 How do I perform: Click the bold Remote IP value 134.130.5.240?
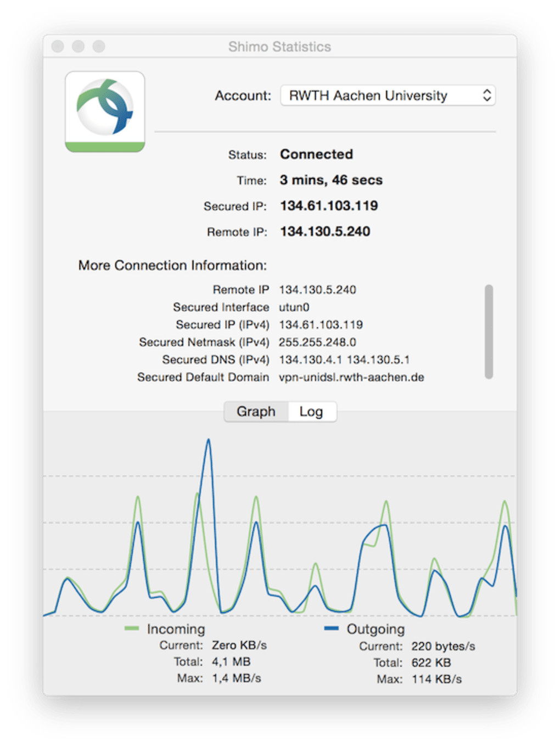click(325, 232)
